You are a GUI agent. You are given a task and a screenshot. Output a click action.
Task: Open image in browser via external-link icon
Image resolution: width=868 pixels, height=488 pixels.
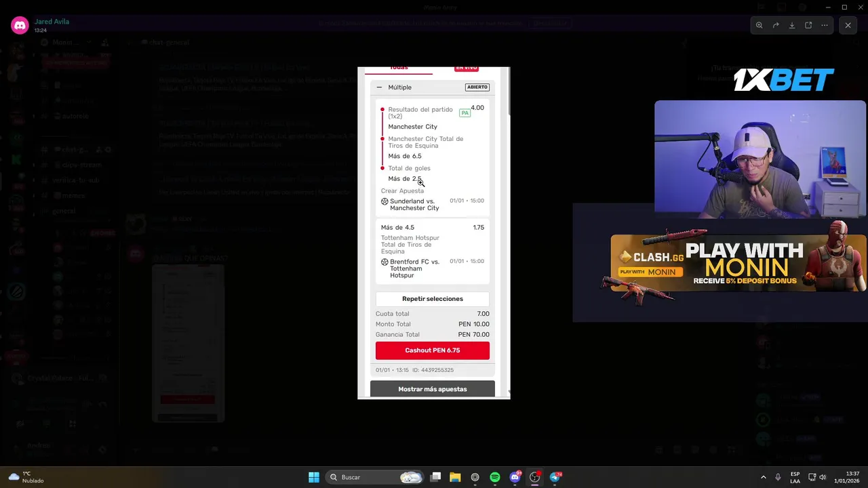tap(808, 25)
